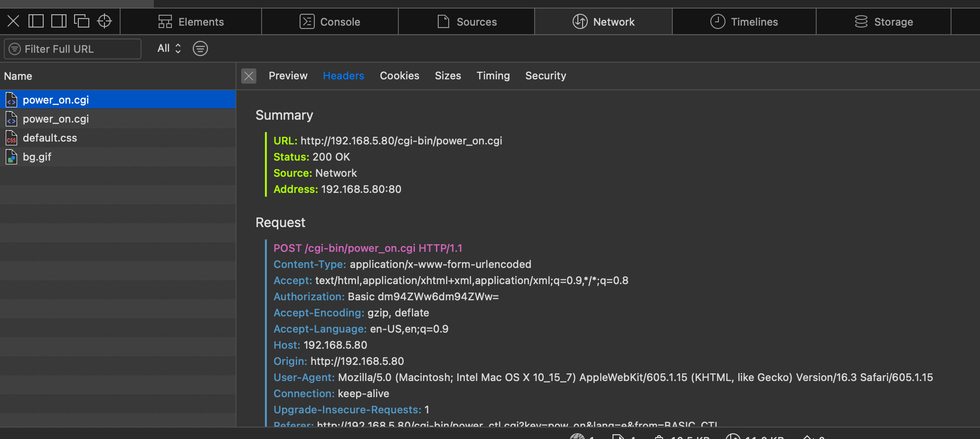Click the POST /cgi-bin/power_on.cgi request line
Image resolution: width=980 pixels, height=439 pixels.
coord(367,248)
